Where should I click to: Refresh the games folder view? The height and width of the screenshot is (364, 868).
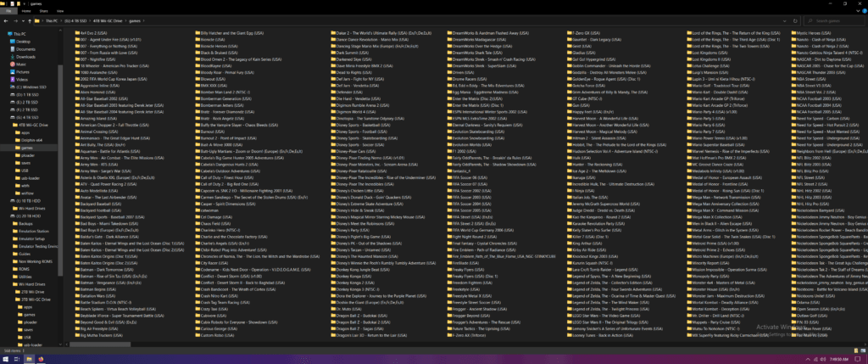point(795,21)
